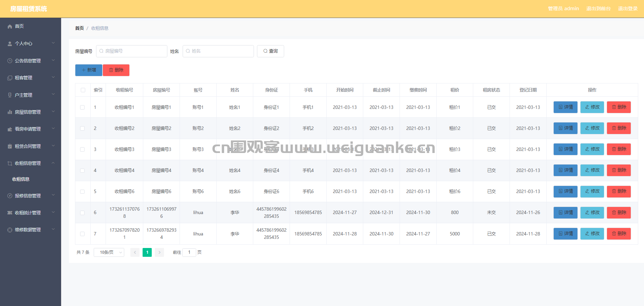Click the blue 新增 button
The image size is (644, 306).
[89, 70]
